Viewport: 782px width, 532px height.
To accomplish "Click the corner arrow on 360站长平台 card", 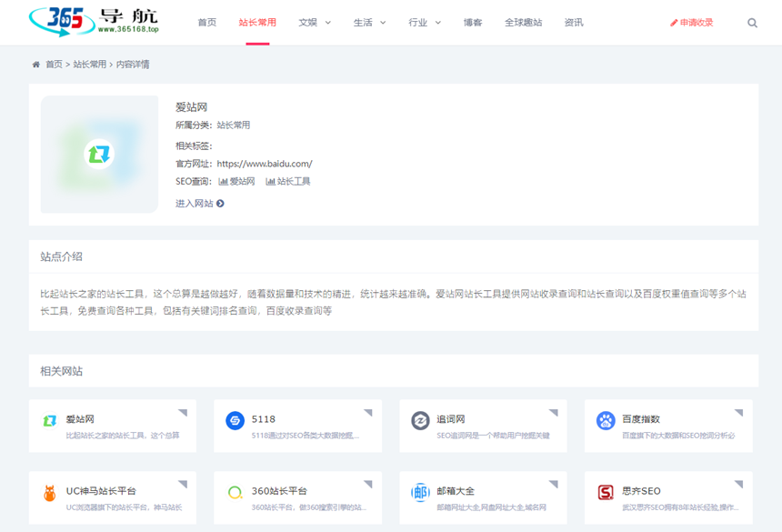I will coord(368,484).
